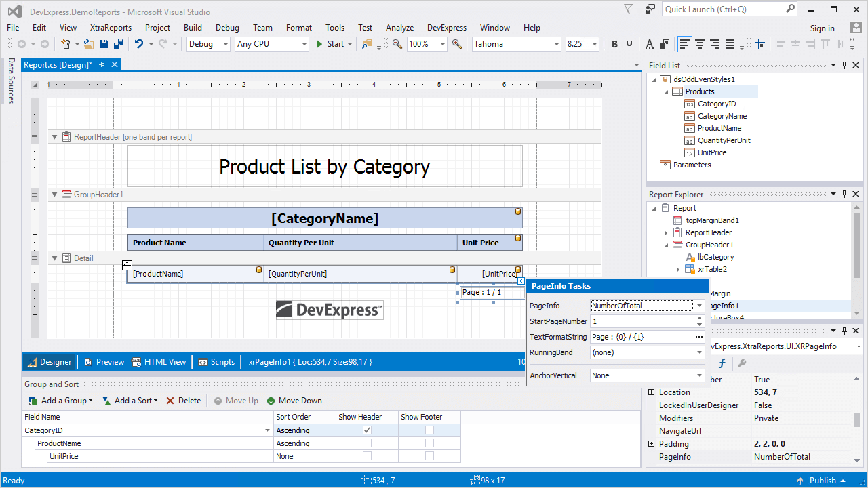
Task: Uncheck Show Header for CategoryID
Action: pyautogui.click(x=367, y=430)
